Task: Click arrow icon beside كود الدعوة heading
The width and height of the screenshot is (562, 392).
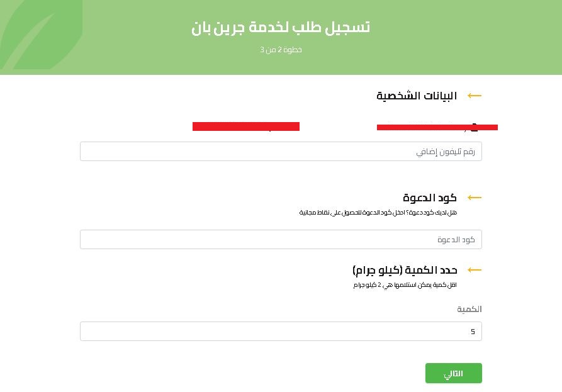Action: click(x=475, y=198)
